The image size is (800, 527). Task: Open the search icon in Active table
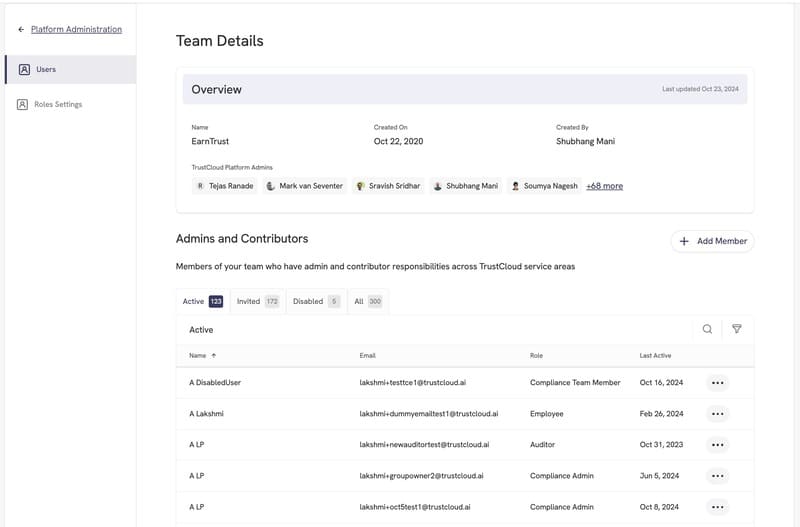click(707, 329)
